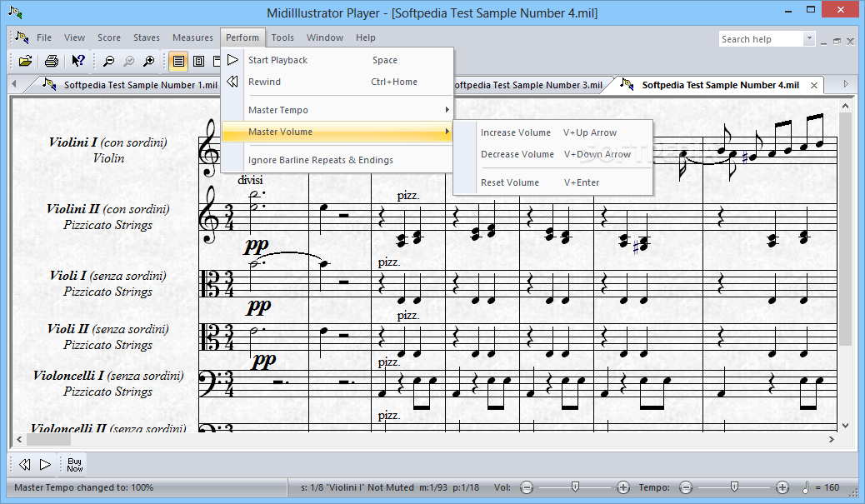Click the Buy Now button
The width and height of the screenshot is (865, 504).
[74, 465]
